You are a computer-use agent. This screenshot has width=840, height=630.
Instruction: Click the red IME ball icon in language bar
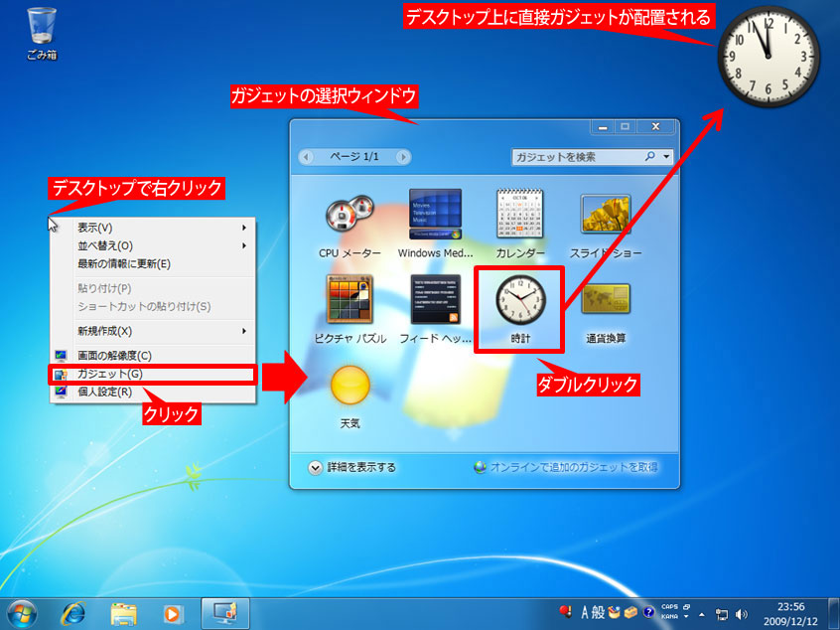tap(565, 611)
